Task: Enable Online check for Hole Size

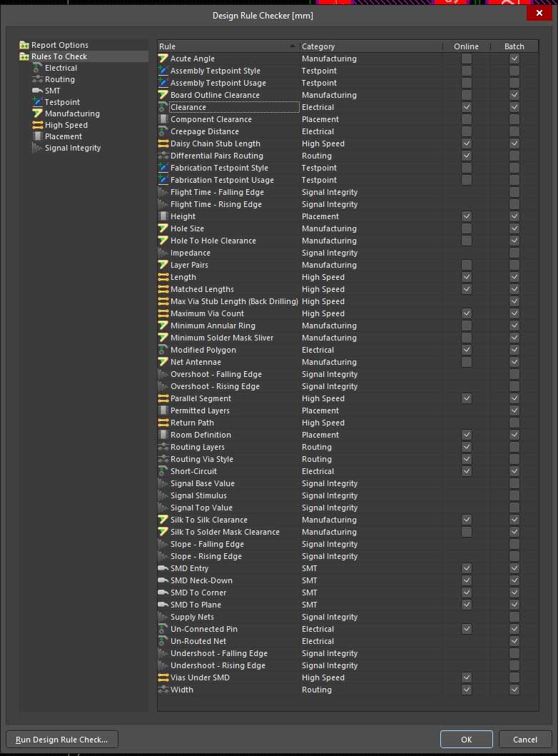Action: click(x=467, y=228)
